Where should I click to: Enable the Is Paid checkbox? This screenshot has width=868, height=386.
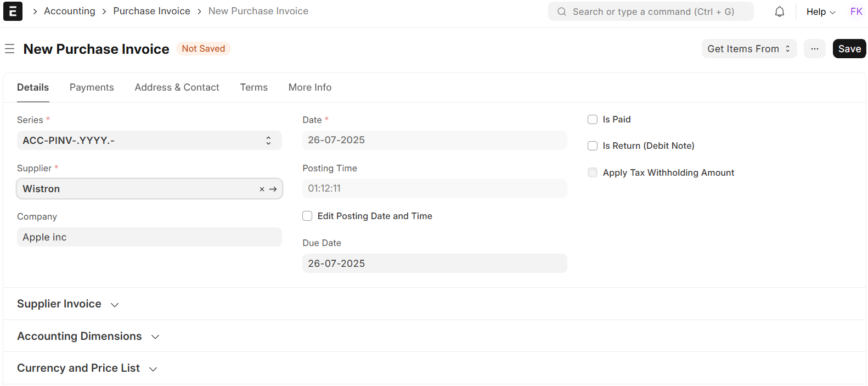tap(593, 120)
